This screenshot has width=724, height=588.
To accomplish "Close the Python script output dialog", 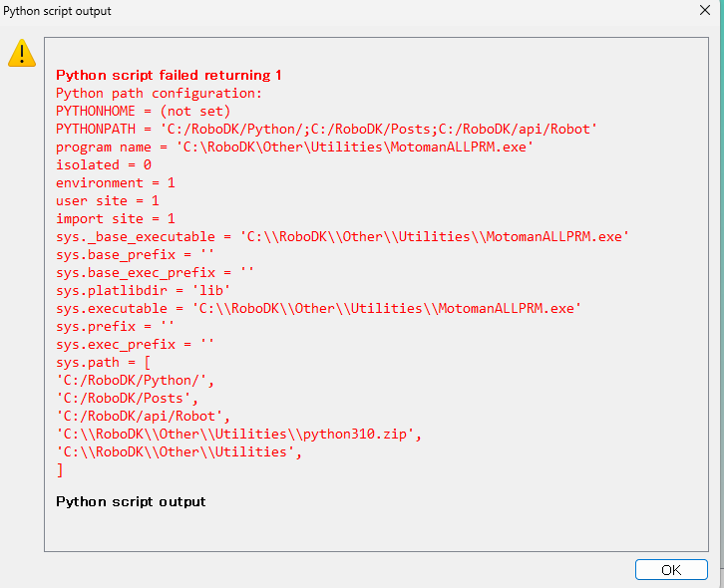I will coord(705,11).
